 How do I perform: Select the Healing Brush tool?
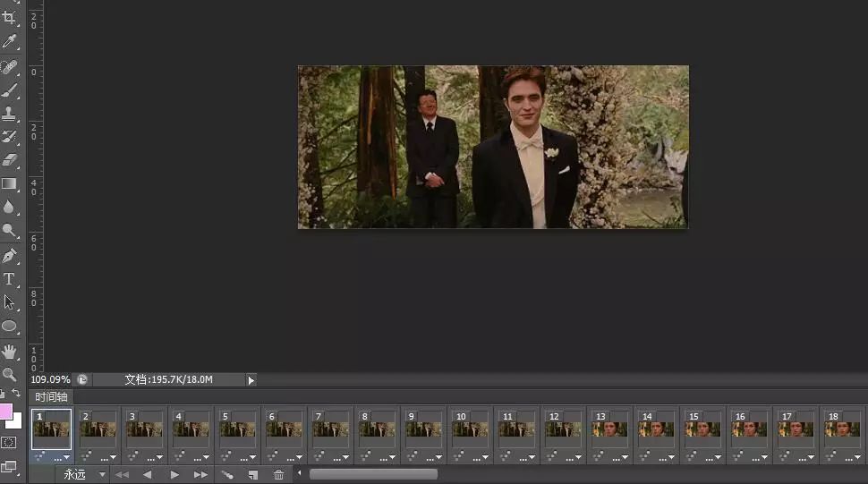click(x=10, y=67)
